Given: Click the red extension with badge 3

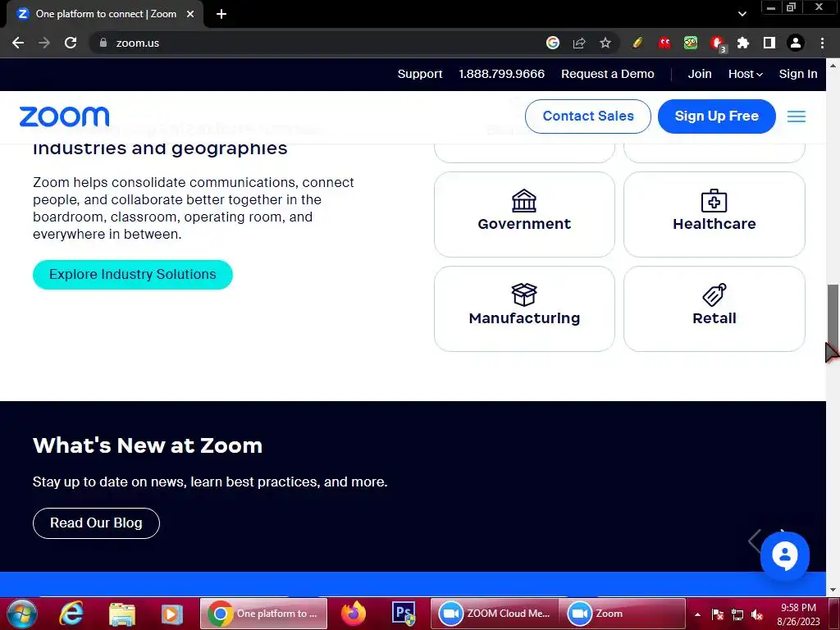Looking at the screenshot, I should (717, 44).
